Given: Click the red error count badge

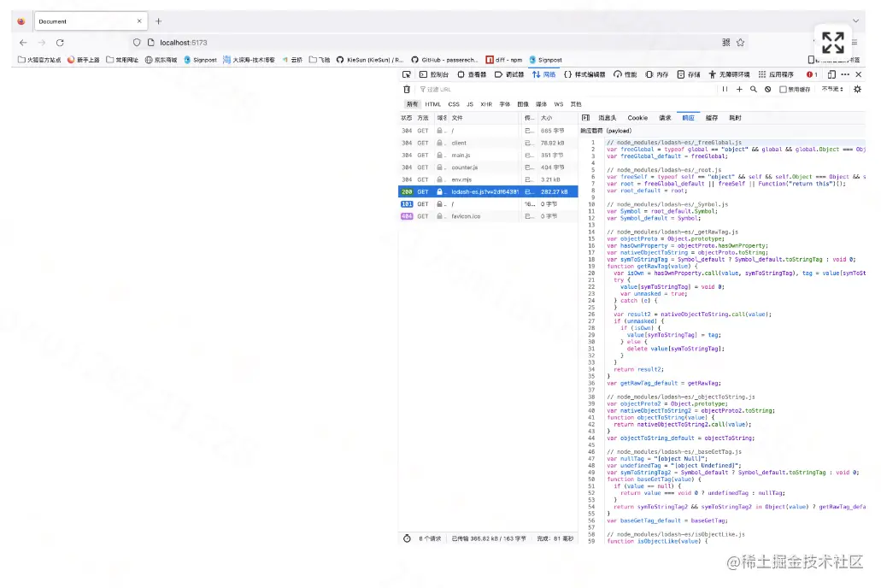Looking at the screenshot, I should 812,74.
